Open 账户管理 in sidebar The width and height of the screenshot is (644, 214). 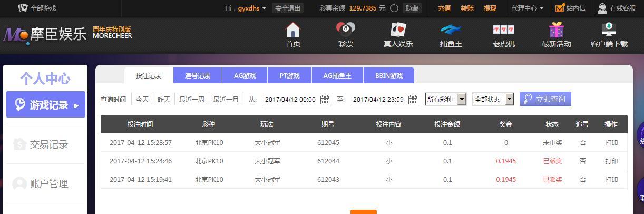click(x=46, y=183)
